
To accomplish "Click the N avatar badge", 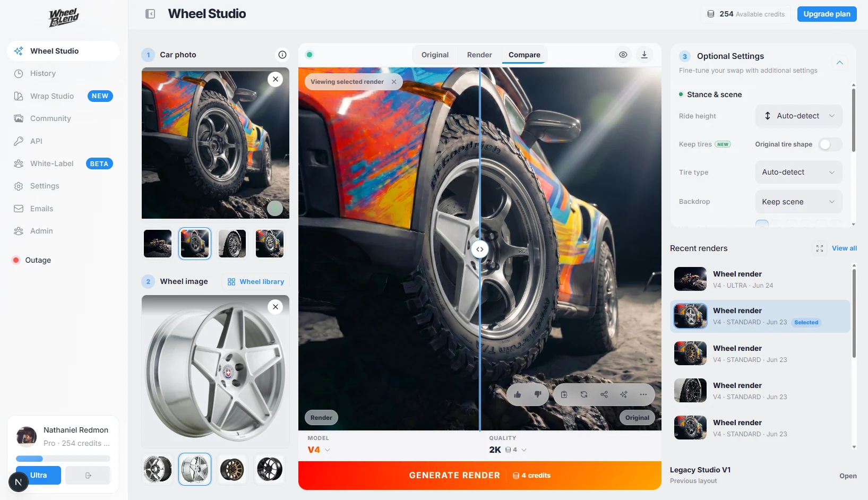I will (x=19, y=482).
